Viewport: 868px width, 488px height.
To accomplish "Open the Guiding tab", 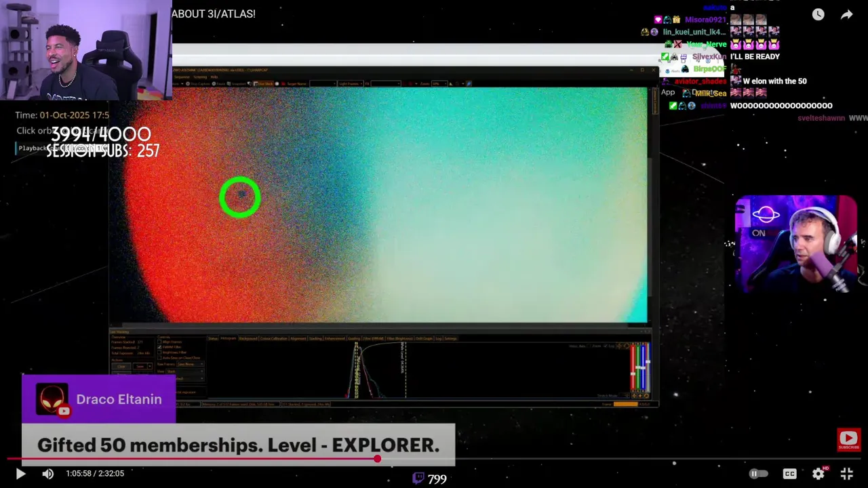I will tap(354, 338).
